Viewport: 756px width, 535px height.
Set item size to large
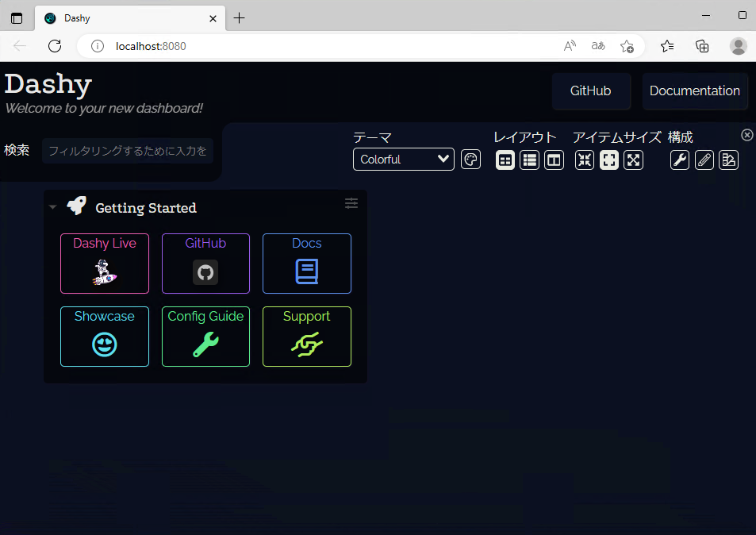[634, 160]
